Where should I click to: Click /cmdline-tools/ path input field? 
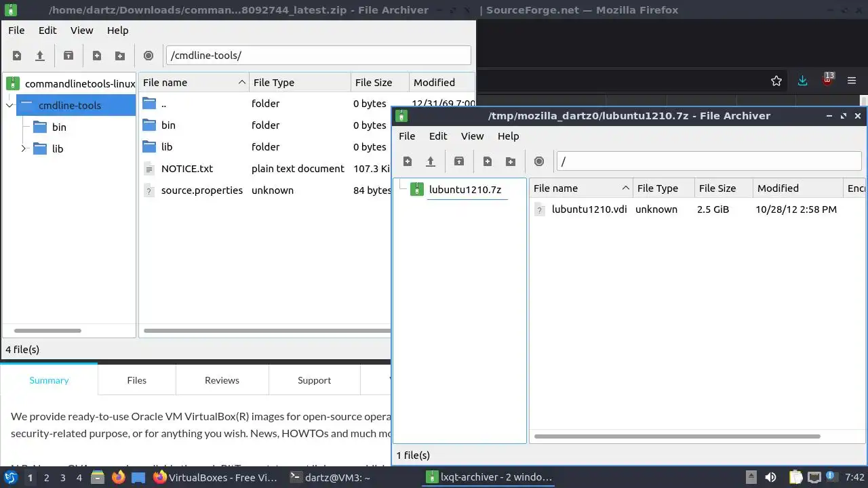(318, 56)
